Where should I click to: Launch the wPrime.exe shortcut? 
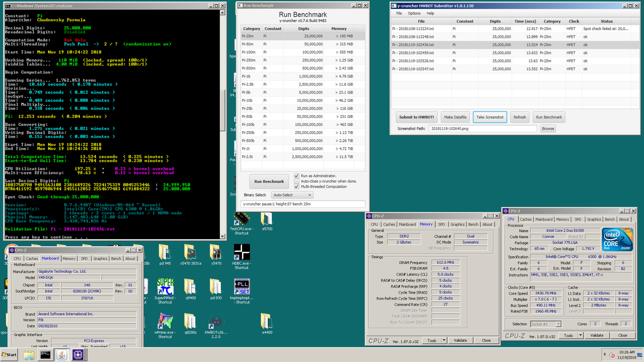click(x=165, y=321)
